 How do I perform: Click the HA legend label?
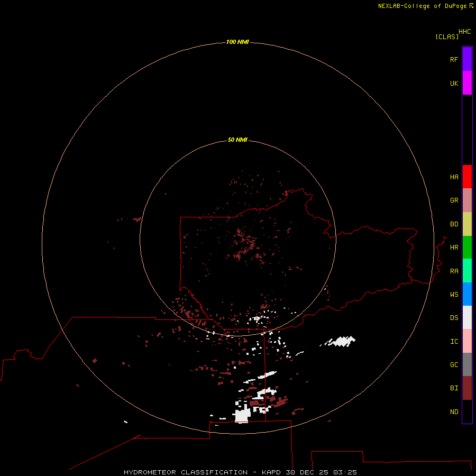(x=454, y=177)
